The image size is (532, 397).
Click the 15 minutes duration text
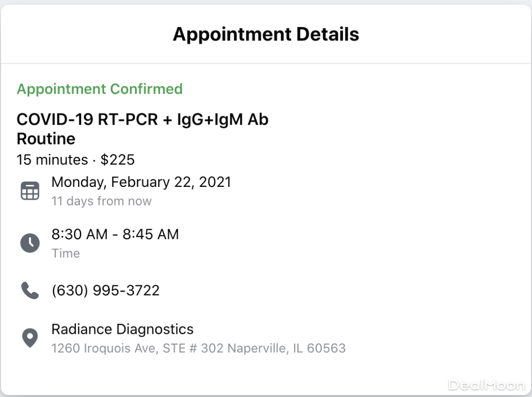[x=52, y=160]
